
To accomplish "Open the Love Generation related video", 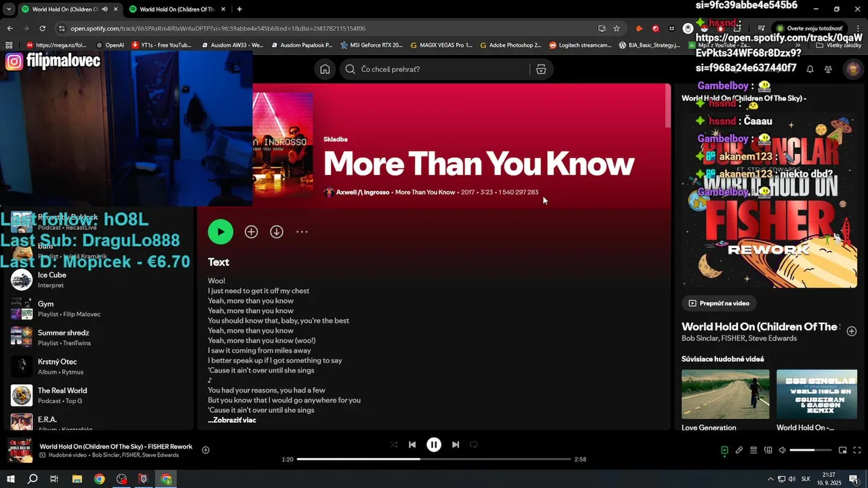I will click(725, 394).
